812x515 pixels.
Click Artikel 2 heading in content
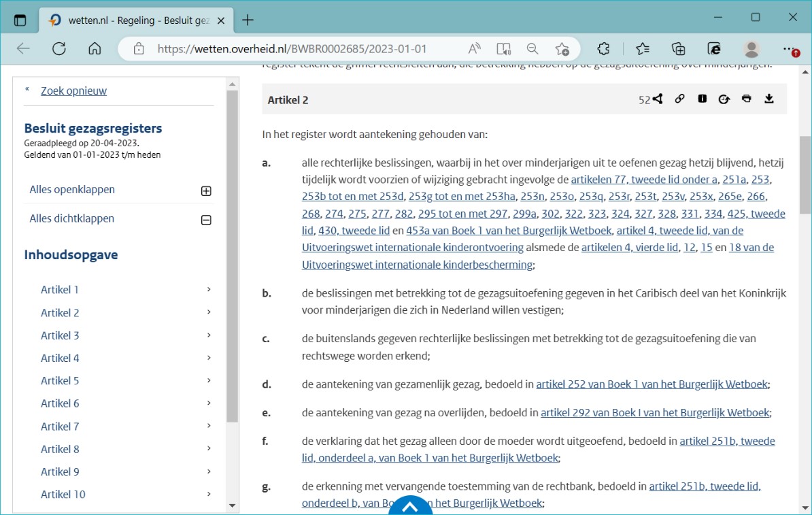pyautogui.click(x=288, y=100)
